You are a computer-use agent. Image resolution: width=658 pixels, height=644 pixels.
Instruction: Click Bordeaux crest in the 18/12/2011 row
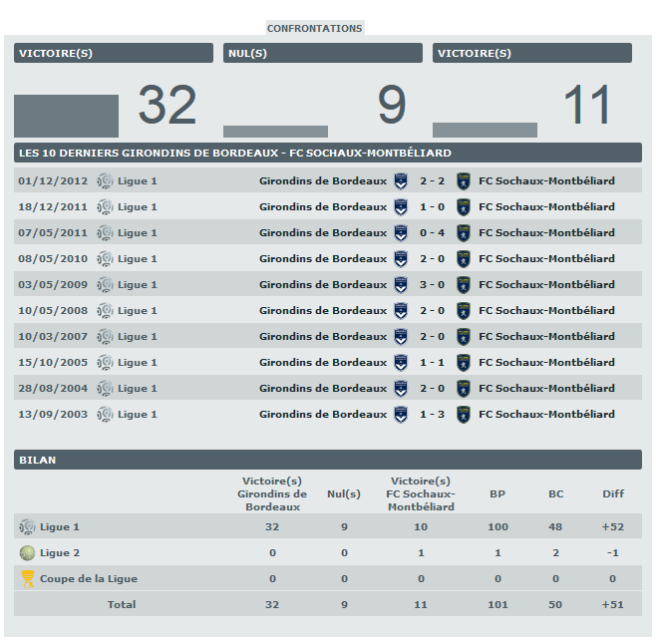(x=401, y=207)
